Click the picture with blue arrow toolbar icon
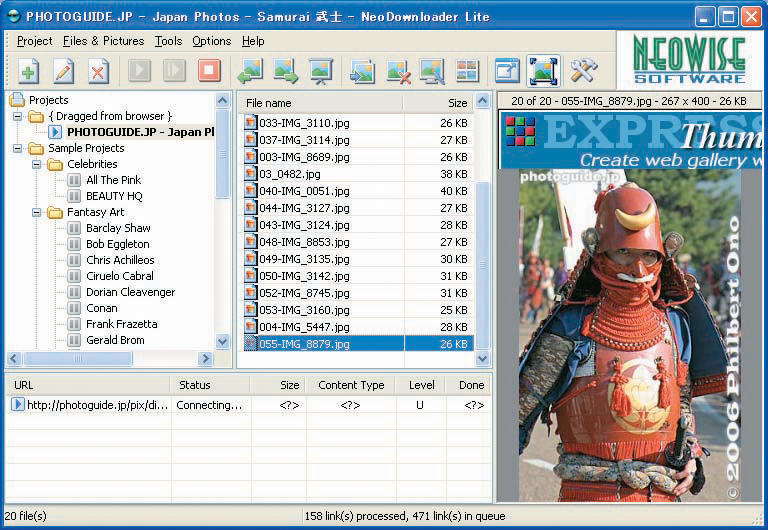 (x=362, y=71)
